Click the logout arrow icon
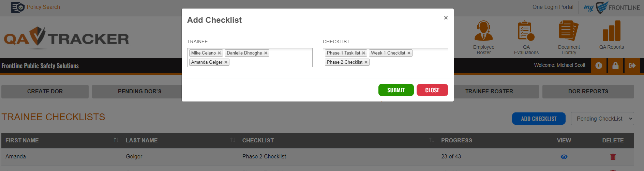Image resolution: width=644 pixels, height=171 pixels. click(632, 66)
